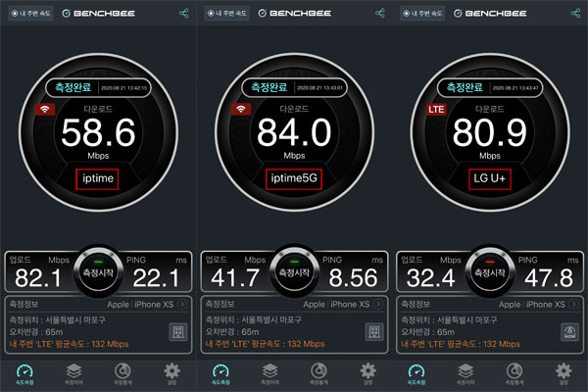Click the iptime network name
This screenshot has height=392, width=588.
97,178
